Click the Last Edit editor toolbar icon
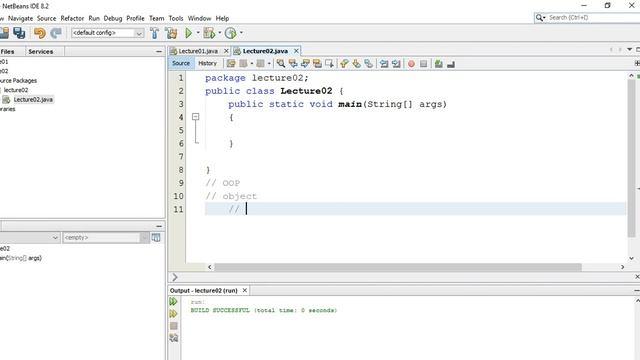 coord(231,64)
